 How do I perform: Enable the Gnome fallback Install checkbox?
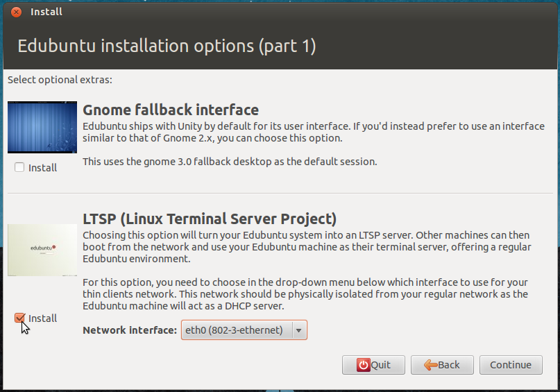(19, 167)
